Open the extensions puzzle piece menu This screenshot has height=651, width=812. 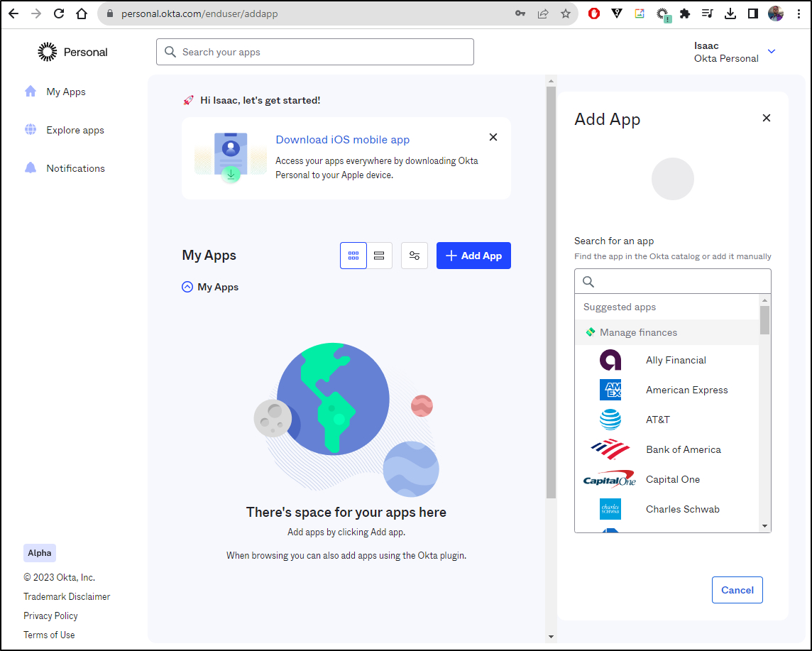(685, 14)
